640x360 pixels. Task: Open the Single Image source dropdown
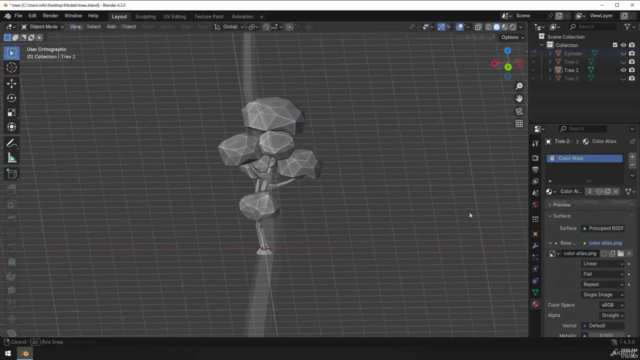pyautogui.click(x=603, y=295)
